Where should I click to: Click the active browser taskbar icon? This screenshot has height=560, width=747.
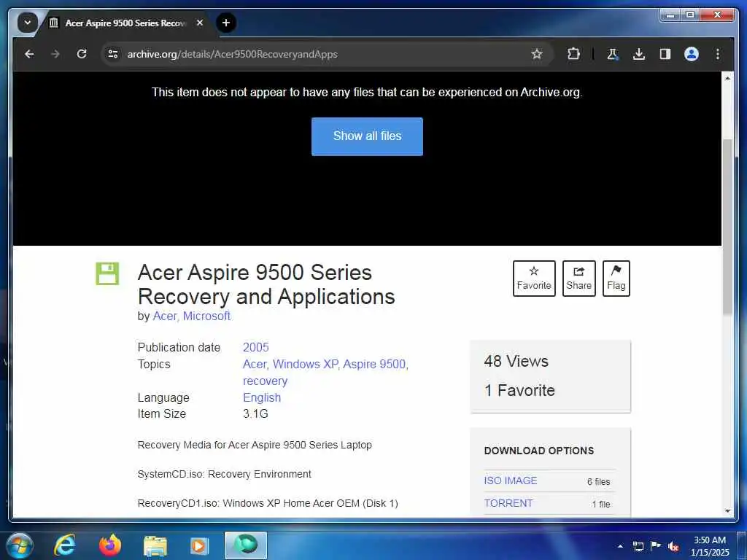pos(246,545)
